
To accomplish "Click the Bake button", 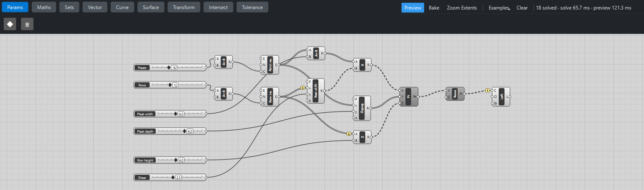I will click(x=434, y=7).
